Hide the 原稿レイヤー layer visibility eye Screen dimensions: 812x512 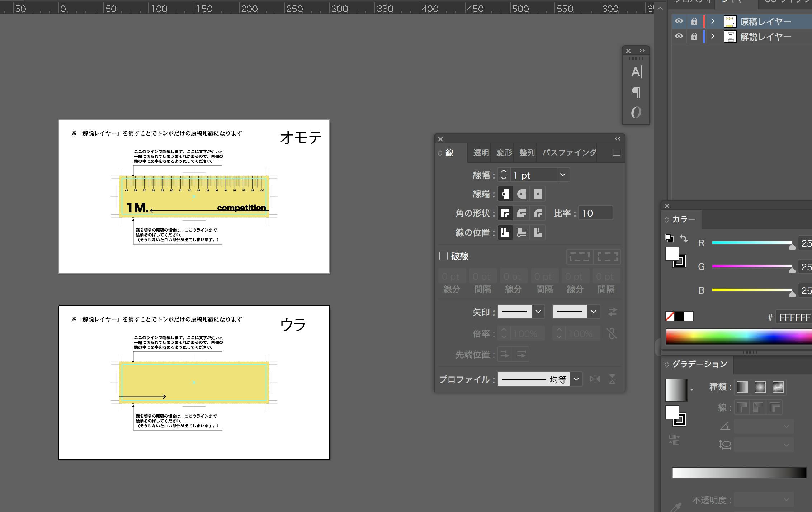pos(679,21)
